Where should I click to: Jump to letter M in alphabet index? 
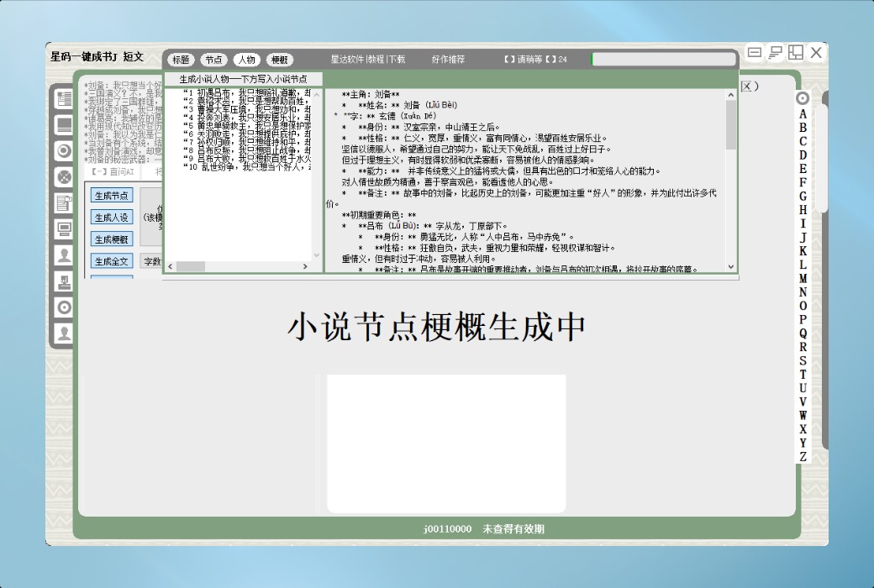803,279
